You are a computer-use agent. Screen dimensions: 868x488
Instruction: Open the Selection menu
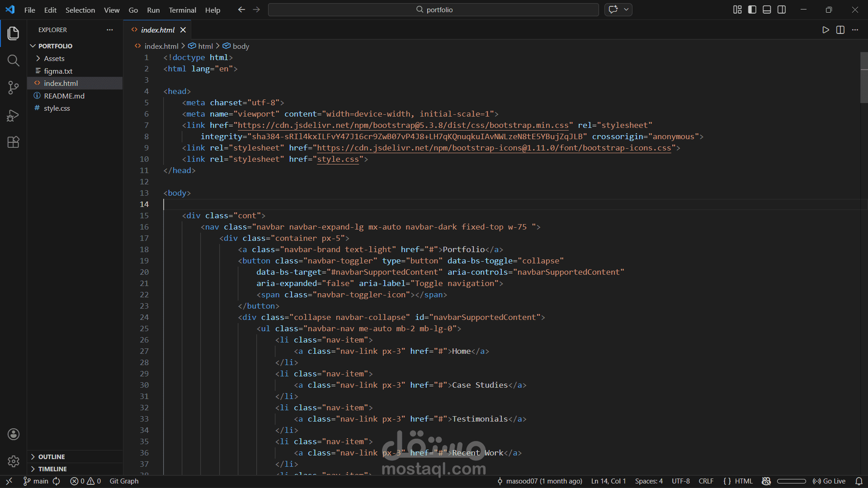coord(80,10)
